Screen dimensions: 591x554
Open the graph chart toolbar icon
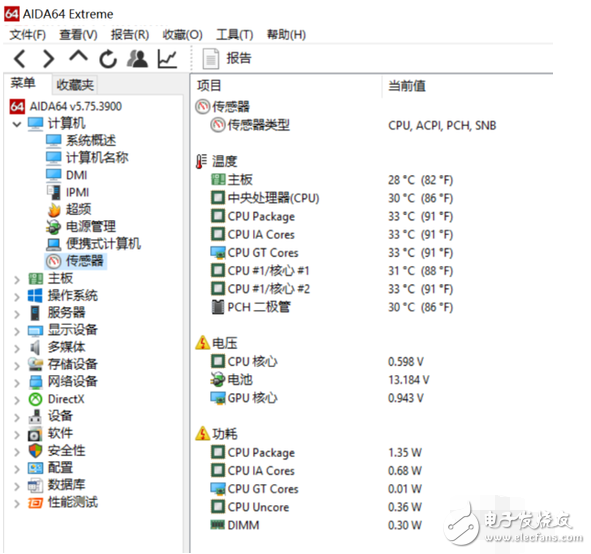167,59
